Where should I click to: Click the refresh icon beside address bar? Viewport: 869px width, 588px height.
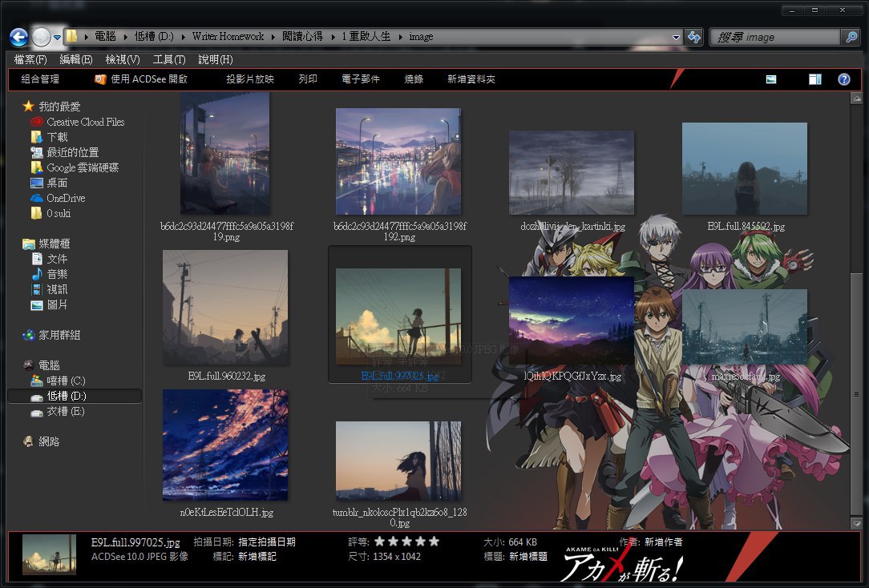694,37
